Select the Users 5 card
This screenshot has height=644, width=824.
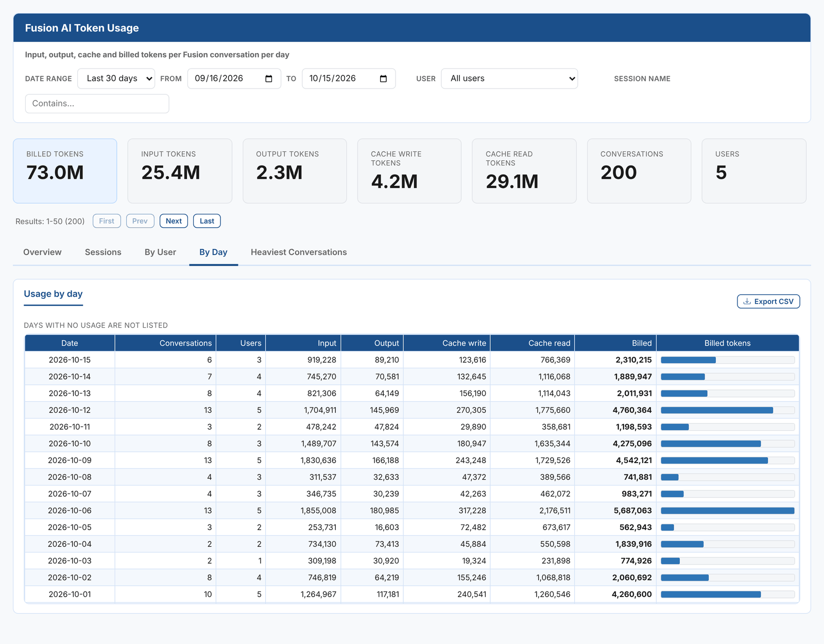(754, 171)
